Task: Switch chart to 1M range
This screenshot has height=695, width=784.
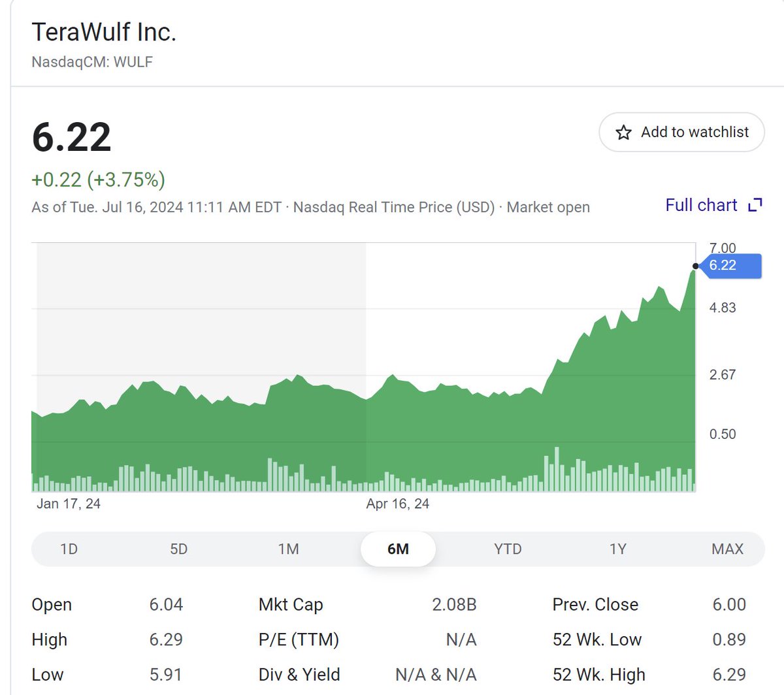Action: pos(288,549)
